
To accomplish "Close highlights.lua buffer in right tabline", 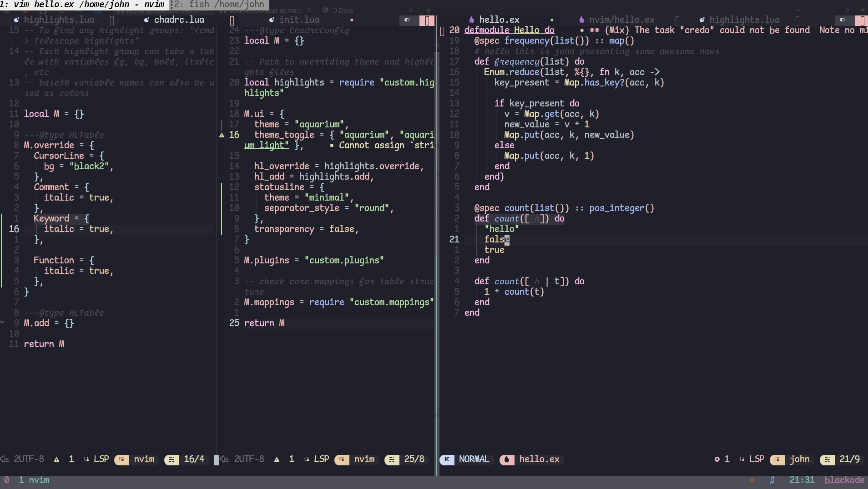I will [797, 20].
